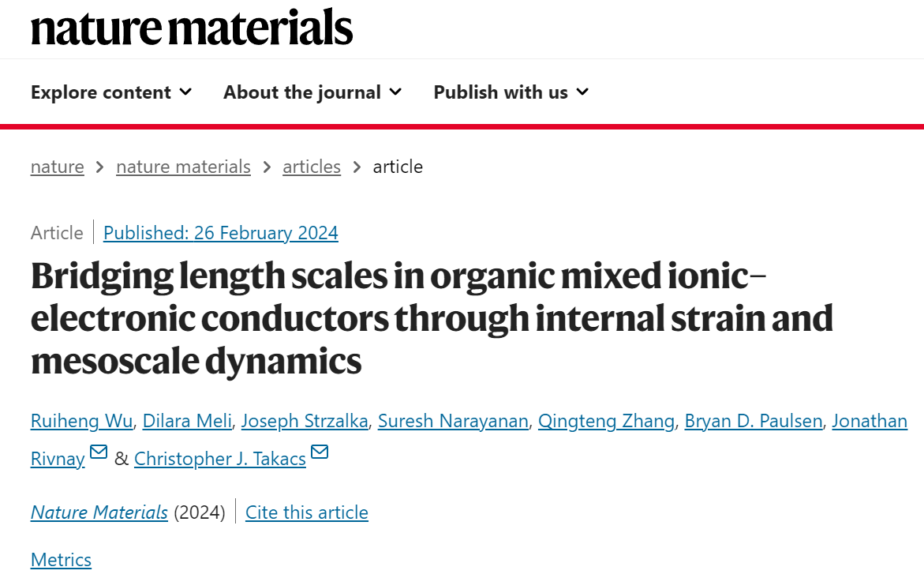Click the email envelope icon after Rivnay

point(99,452)
